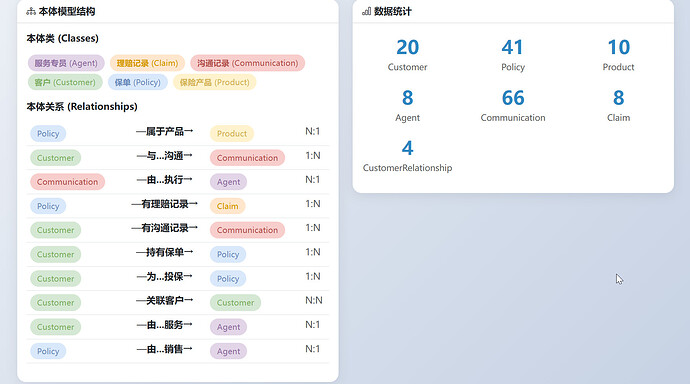Click Customer tag in 由...服务 row
Viewport: 690px width, 384px height.
click(x=55, y=327)
